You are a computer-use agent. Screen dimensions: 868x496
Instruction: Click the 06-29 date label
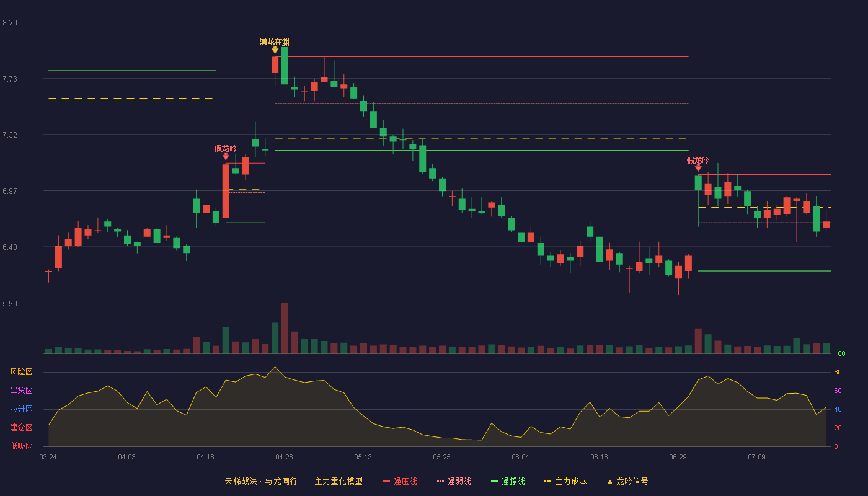678,457
